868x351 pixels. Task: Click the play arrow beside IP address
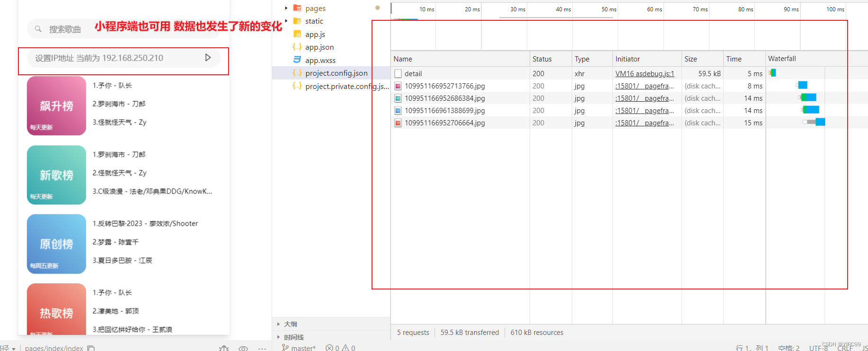point(208,58)
